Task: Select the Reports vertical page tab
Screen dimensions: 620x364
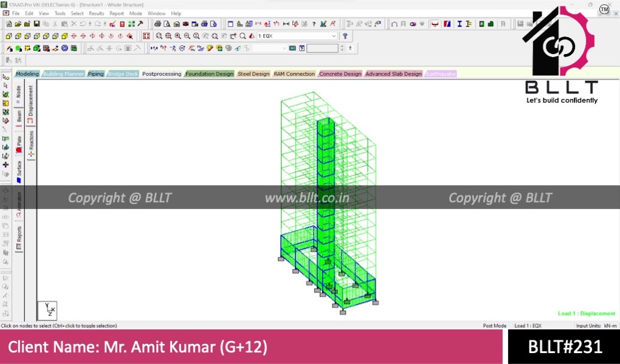Action: click(x=19, y=238)
